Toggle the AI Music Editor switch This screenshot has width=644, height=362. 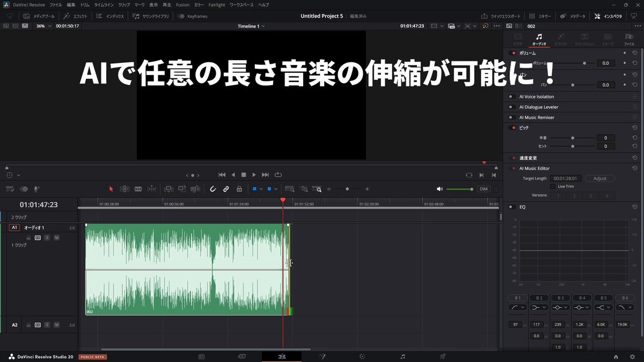pyautogui.click(x=513, y=168)
